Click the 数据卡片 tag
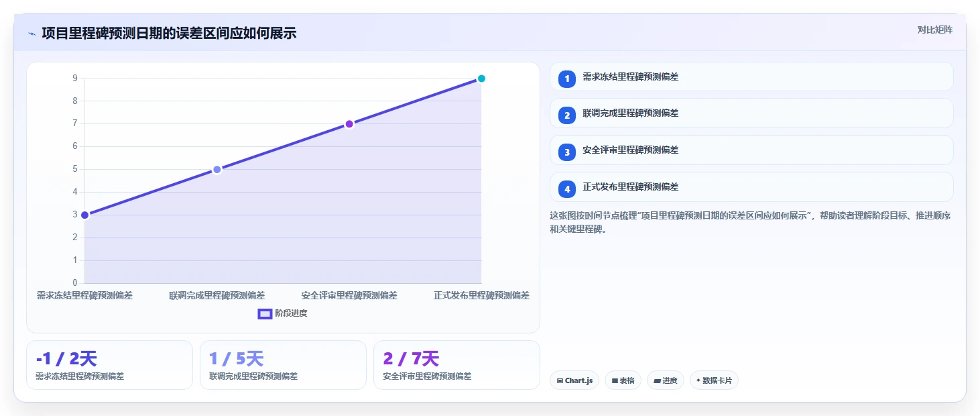This screenshot has height=416, width=980. click(714, 380)
